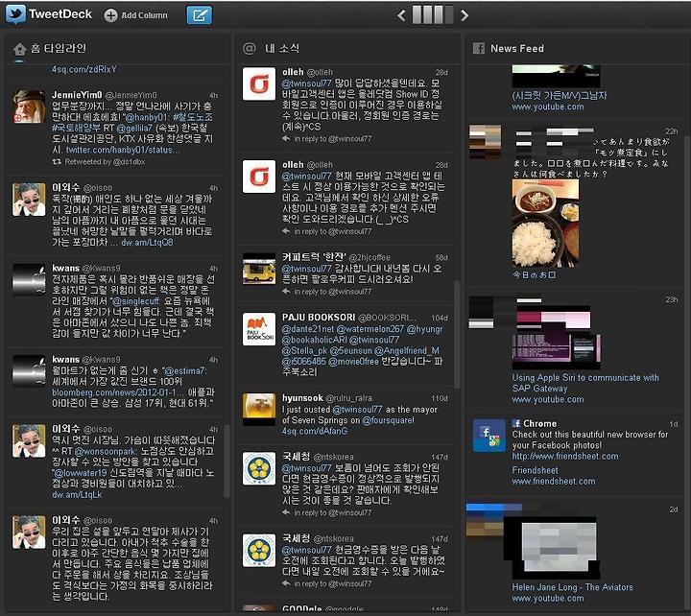Open hyunsook profile avatar
This screenshot has width=691, height=616.
(259, 410)
